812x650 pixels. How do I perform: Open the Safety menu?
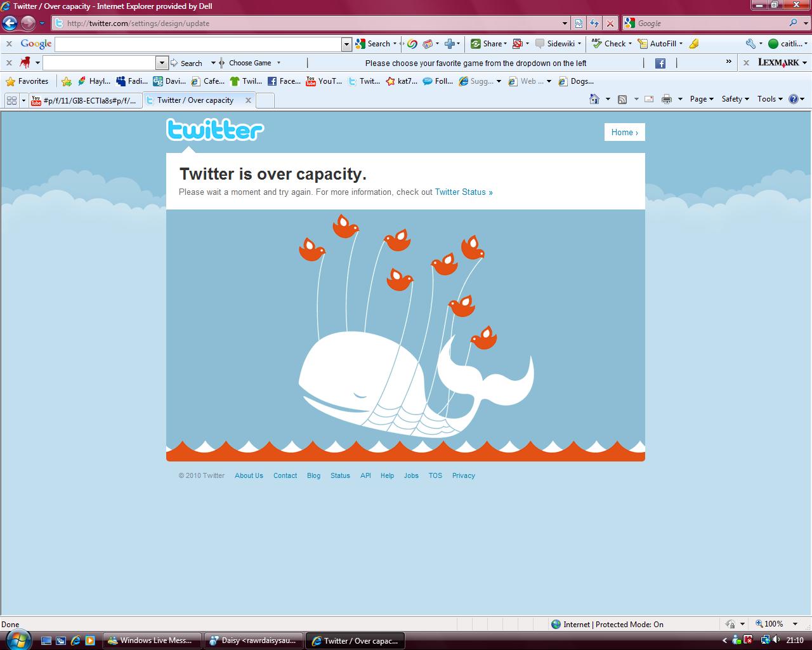[x=735, y=99]
